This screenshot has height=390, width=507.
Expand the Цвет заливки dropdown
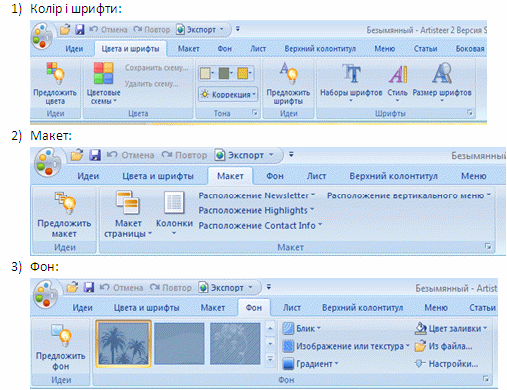tap(451, 328)
